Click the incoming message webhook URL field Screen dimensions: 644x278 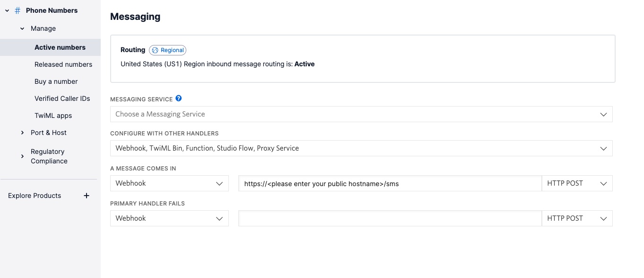[x=390, y=183]
